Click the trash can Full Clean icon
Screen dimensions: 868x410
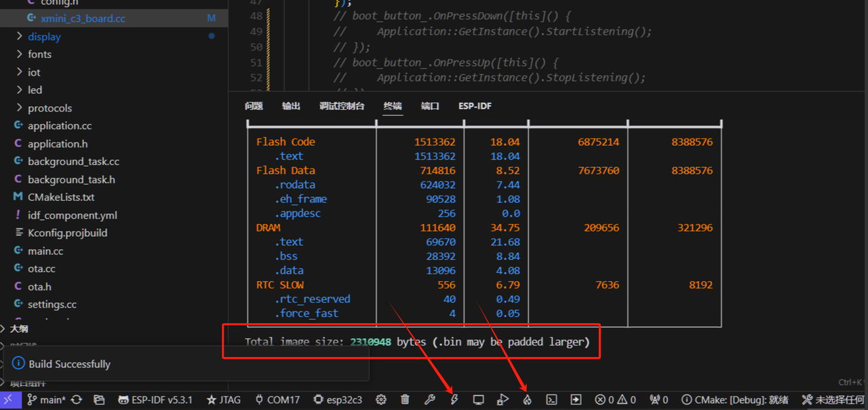[x=405, y=400]
